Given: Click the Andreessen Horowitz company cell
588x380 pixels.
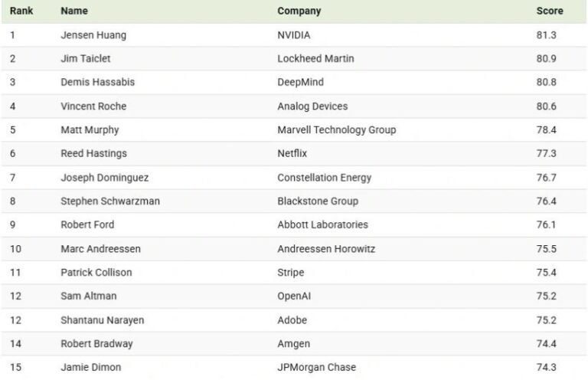Looking at the screenshot, I should click(x=326, y=249).
